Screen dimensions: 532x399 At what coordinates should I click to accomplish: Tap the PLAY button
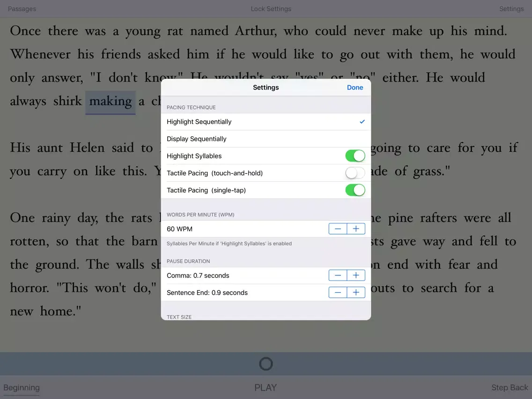pyautogui.click(x=266, y=387)
